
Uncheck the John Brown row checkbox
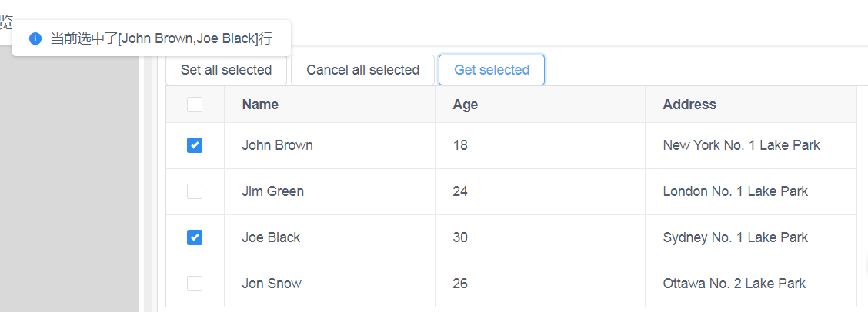pyautogui.click(x=195, y=145)
